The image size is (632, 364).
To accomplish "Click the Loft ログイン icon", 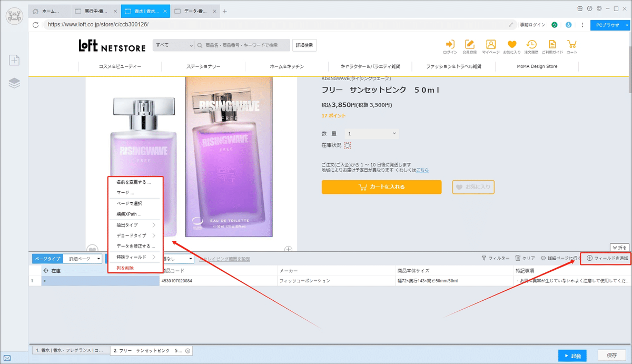I will 450,46.
